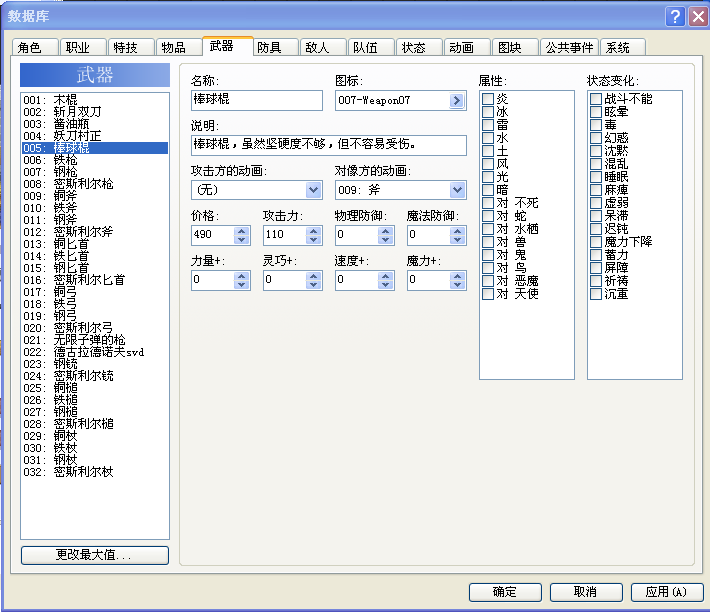Viewport: 710px width, 612px height.
Task: Decrease 魔法防御 with down arrow
Action: point(457,240)
